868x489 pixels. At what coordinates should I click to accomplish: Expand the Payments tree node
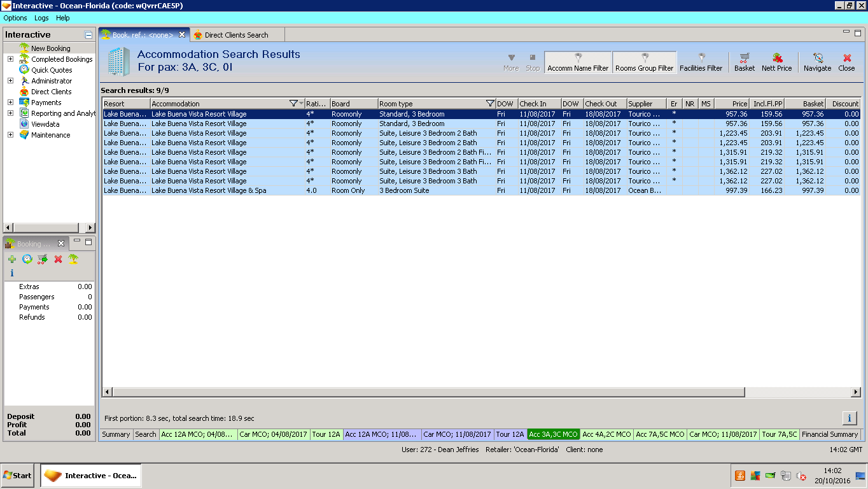pos(10,103)
